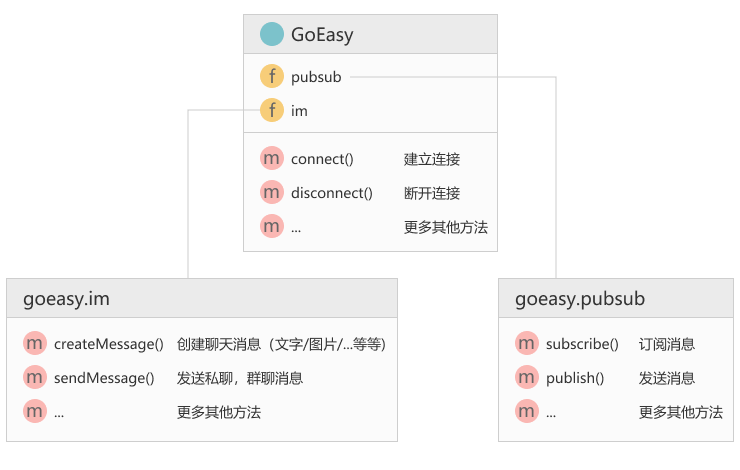Click the 发送消息 description next to publish()
Screen dimensions: 740x470
pyautogui.click(x=667, y=378)
